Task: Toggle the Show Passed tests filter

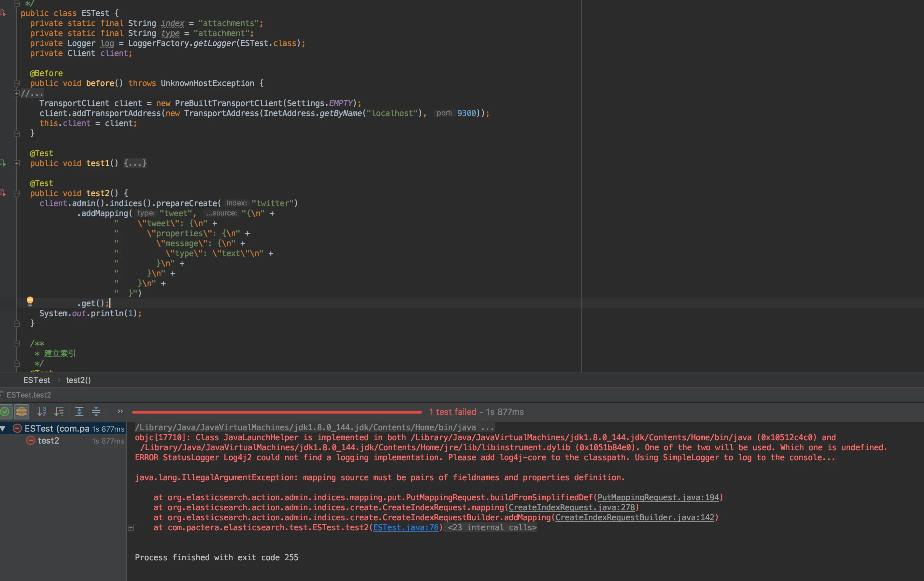Action: pyautogui.click(x=5, y=412)
